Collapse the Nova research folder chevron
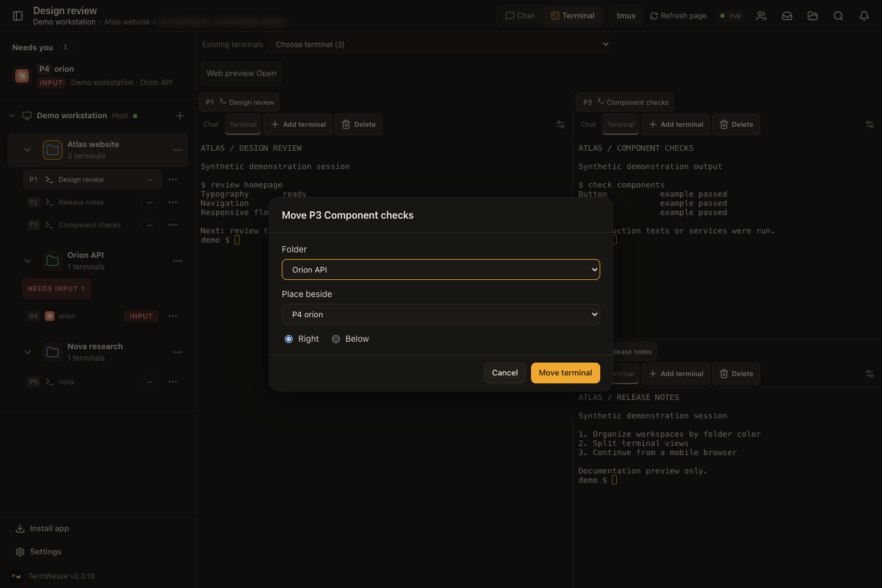Screen dimensions: 882x588 pos(28,352)
